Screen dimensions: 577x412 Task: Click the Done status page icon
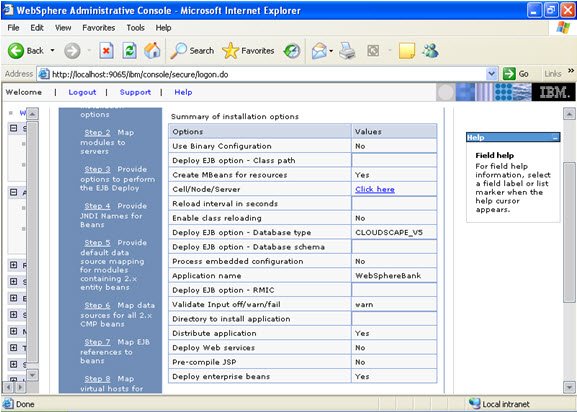[8, 404]
